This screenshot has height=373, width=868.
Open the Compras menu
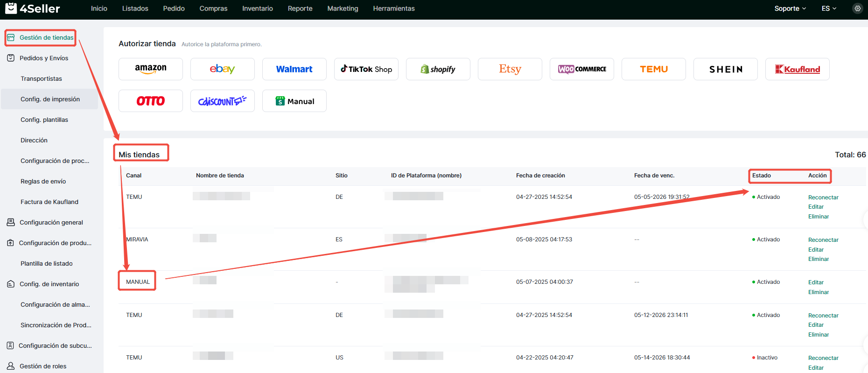213,8
